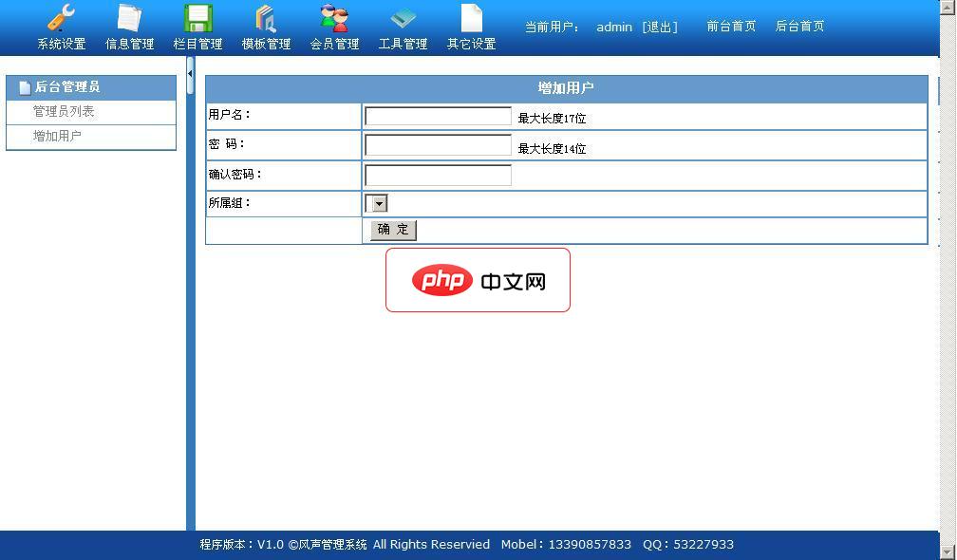Open 其它设置 (Other Settings) icon
The height and width of the screenshot is (560, 957).
click(470, 26)
